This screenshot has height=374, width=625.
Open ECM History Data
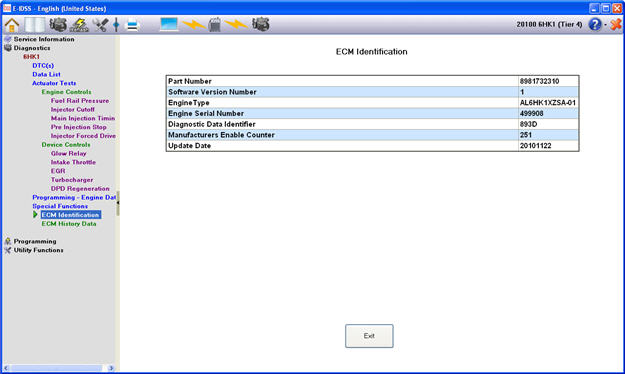coord(69,224)
